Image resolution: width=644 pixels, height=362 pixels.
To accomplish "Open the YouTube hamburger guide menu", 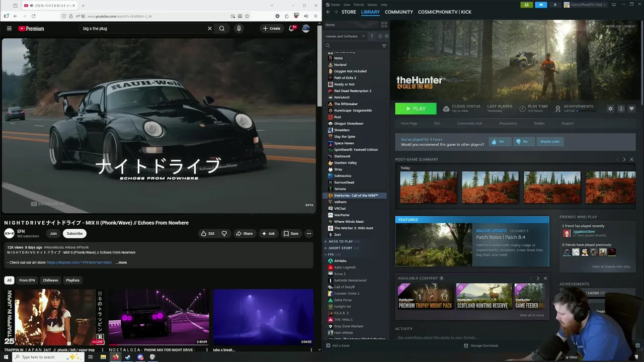I will pos(9,29).
